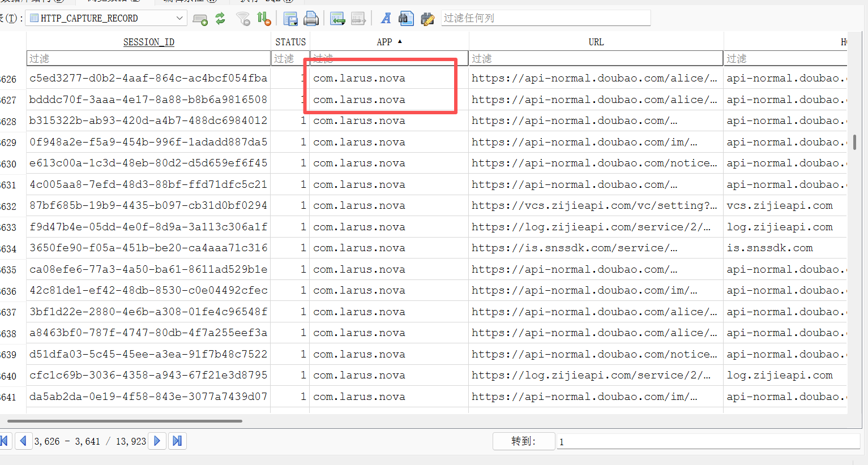Select session ID d51dfa03-5c45-45ee-a3ea-91f7b48c7522

(148, 354)
